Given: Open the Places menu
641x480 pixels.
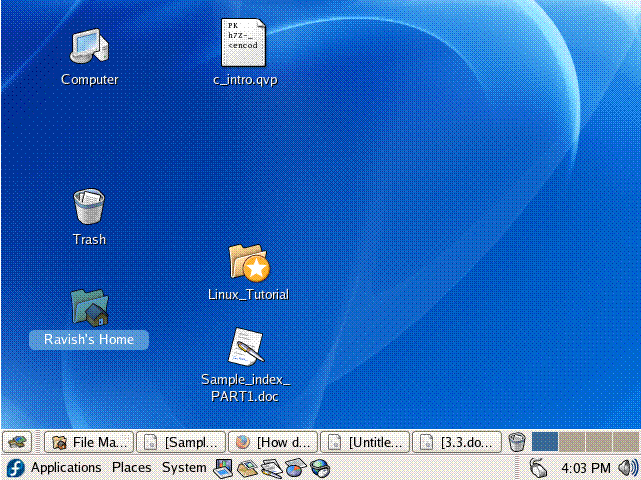Looking at the screenshot, I should [131, 467].
